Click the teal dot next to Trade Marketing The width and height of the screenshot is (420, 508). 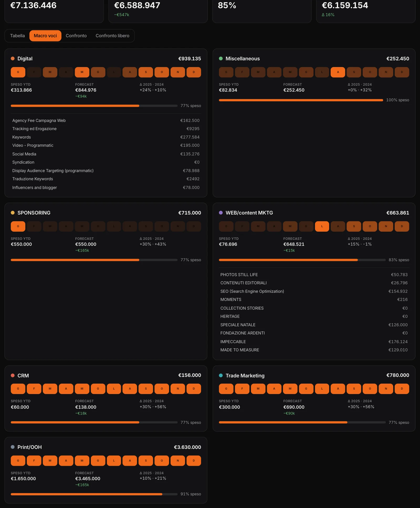(221, 375)
